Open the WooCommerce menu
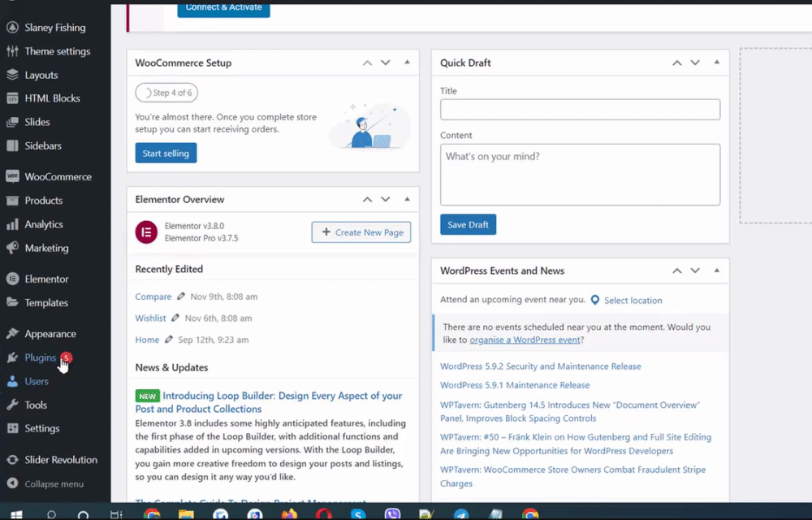This screenshot has height=520, width=812. 58,177
